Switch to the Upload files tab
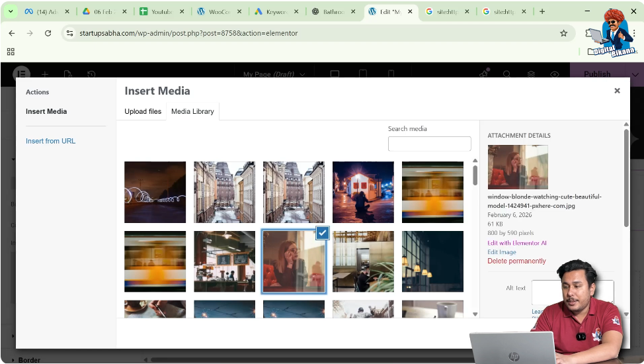The height and width of the screenshot is (364, 644). tap(143, 111)
